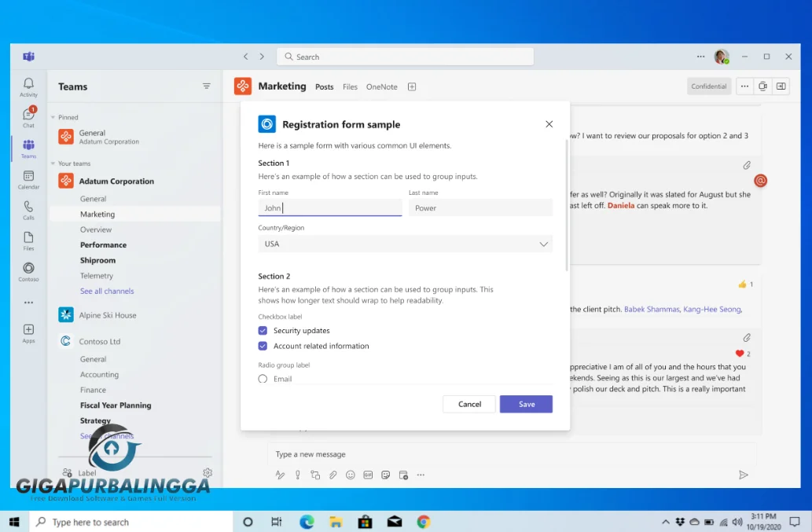The image size is (812, 532).
Task: Show more apps via rail ellipsis
Action: coord(28,303)
